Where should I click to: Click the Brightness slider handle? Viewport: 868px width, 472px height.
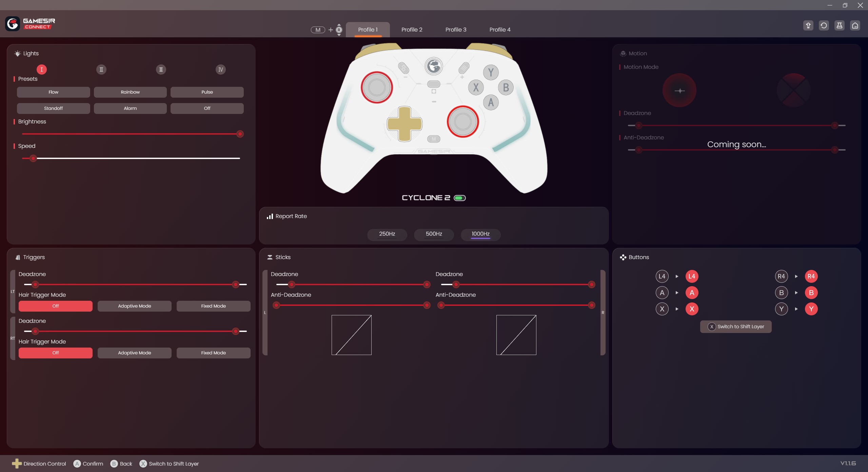coord(240,134)
